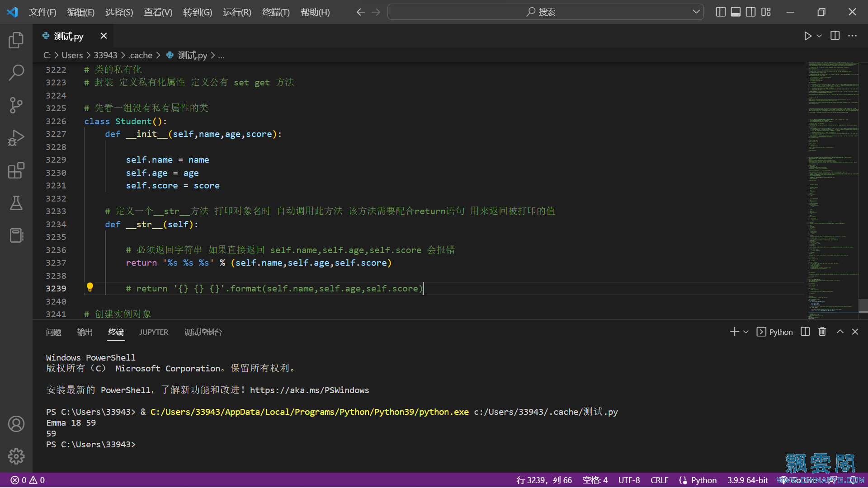868x488 pixels.
Task: Open the 选择(S) menu
Action: (119, 12)
